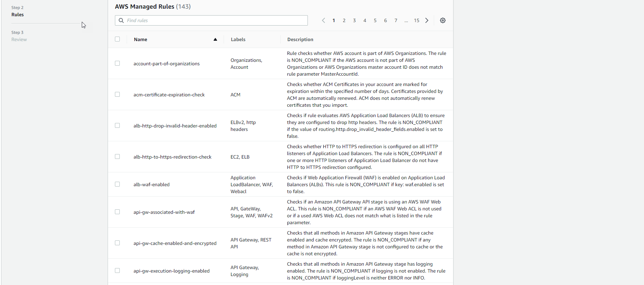The height and width of the screenshot is (285, 644).
Task: Click the alb-waf-enabled rule name
Action: [152, 184]
